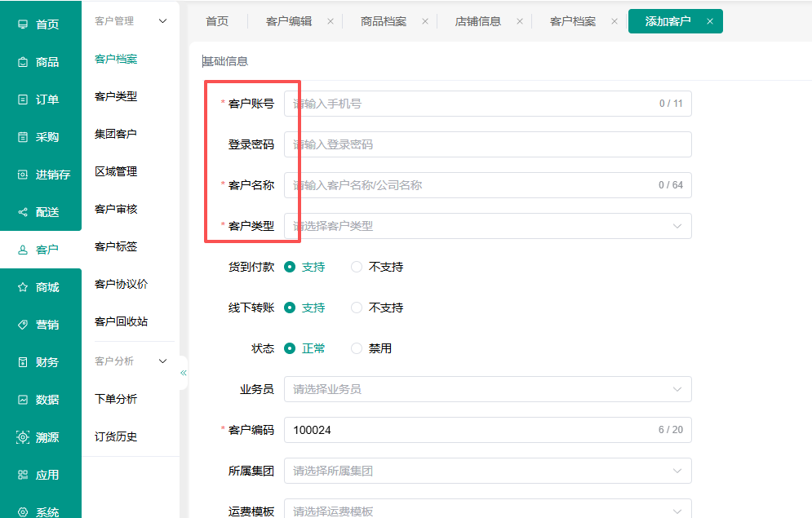This screenshot has width=812, height=518.
Task: Click the 营销 marketing tag icon
Action: [x=23, y=325]
